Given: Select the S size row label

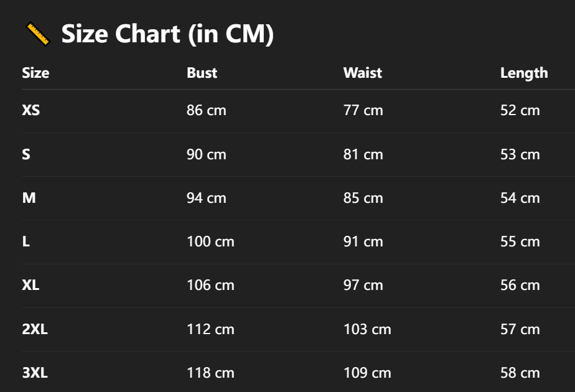Looking at the screenshot, I should (x=26, y=154).
